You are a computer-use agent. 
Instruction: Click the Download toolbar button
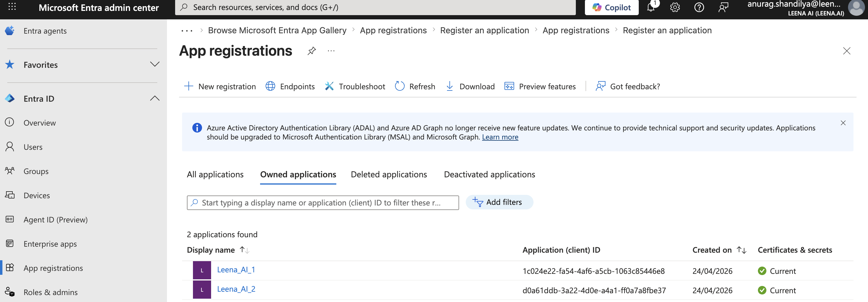470,86
